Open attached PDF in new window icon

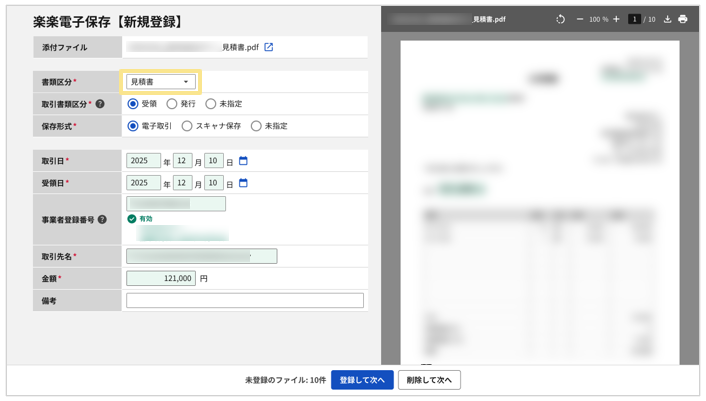click(268, 47)
